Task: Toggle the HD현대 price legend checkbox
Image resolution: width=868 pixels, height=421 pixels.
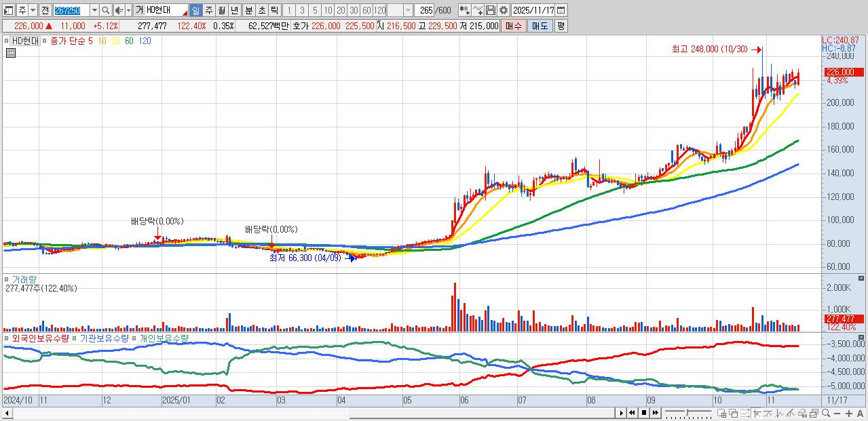Action: pos(7,41)
